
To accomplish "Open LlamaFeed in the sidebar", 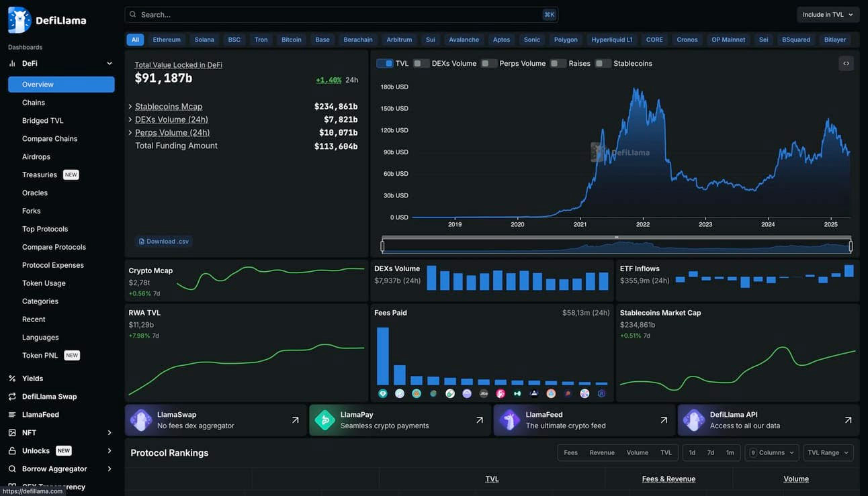I will [40, 415].
